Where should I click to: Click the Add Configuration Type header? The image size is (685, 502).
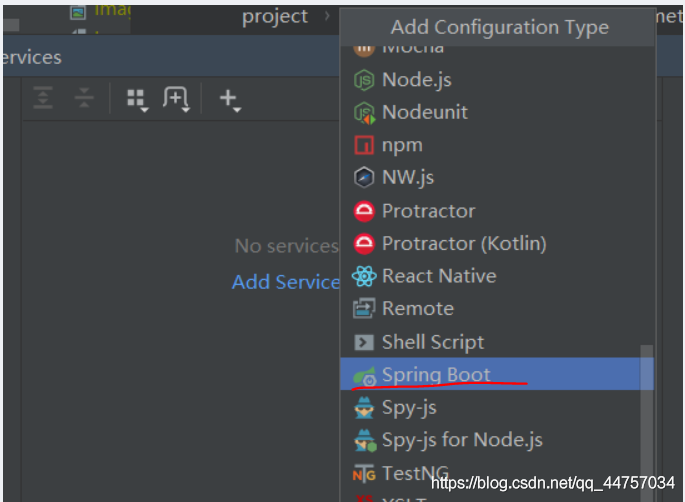(499, 27)
